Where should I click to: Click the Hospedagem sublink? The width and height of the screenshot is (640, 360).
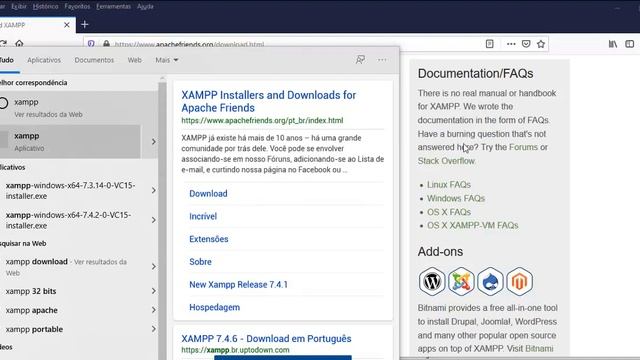[x=214, y=307]
